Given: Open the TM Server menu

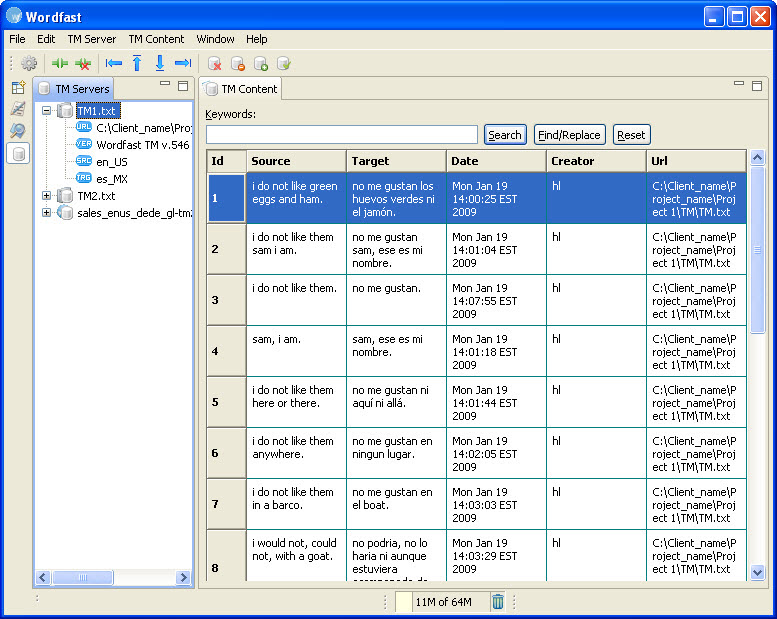Looking at the screenshot, I should 92,39.
